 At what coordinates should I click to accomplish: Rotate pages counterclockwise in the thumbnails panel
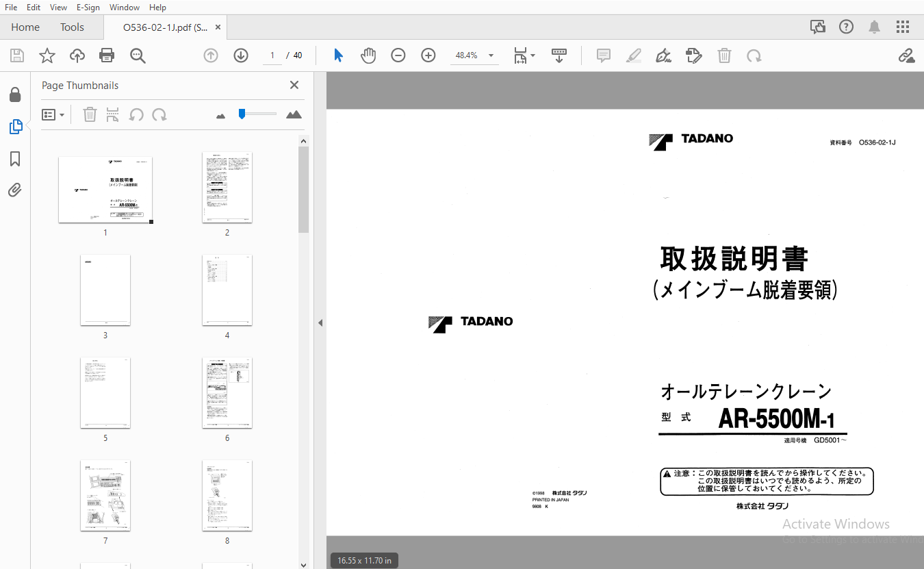click(136, 114)
